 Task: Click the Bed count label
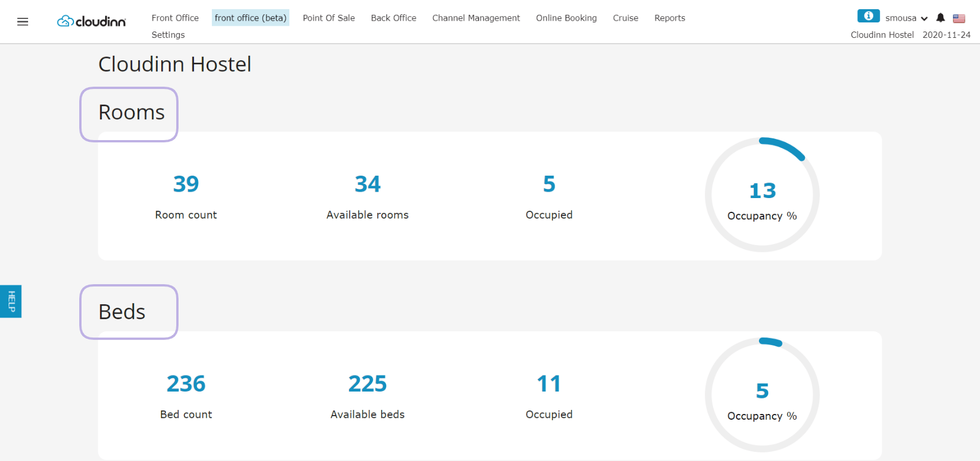coord(186,414)
